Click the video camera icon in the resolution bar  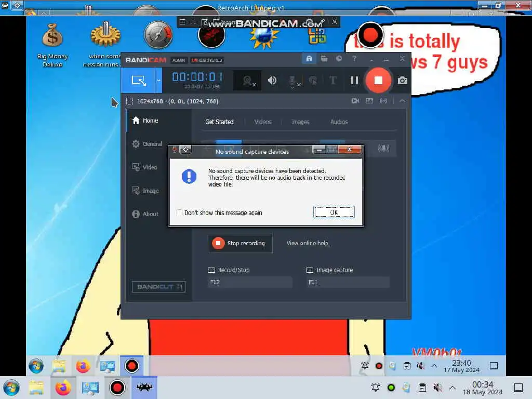click(x=355, y=101)
